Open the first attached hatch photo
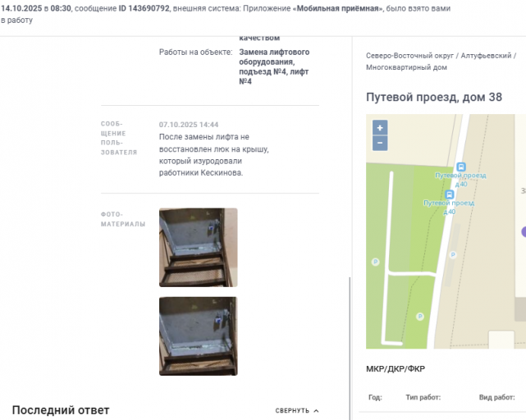The image size is (526, 420). (199, 248)
